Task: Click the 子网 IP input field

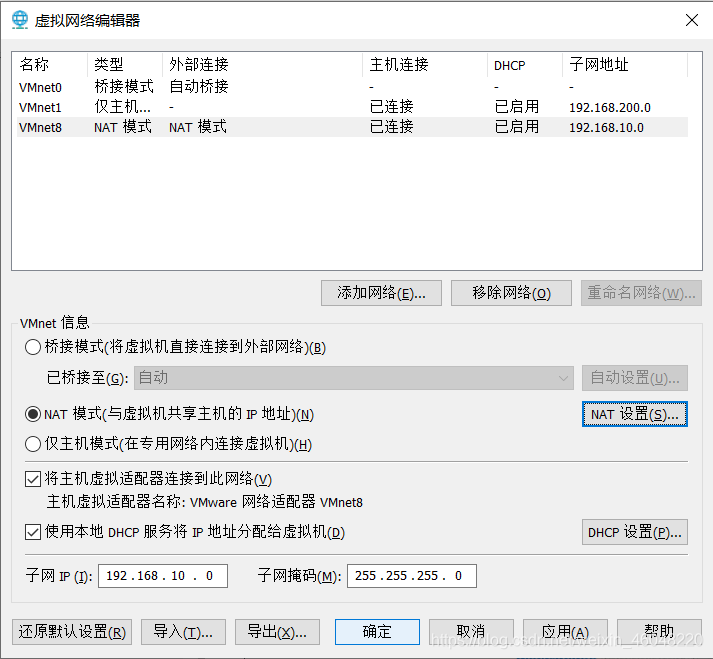Action: click(163, 576)
